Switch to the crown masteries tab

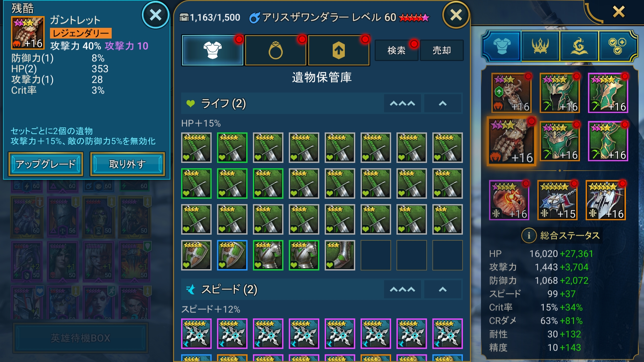point(540,46)
